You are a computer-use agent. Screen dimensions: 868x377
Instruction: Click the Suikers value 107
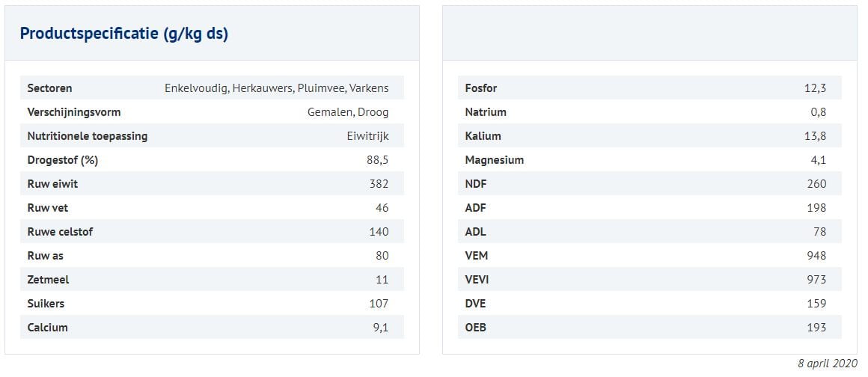(379, 304)
